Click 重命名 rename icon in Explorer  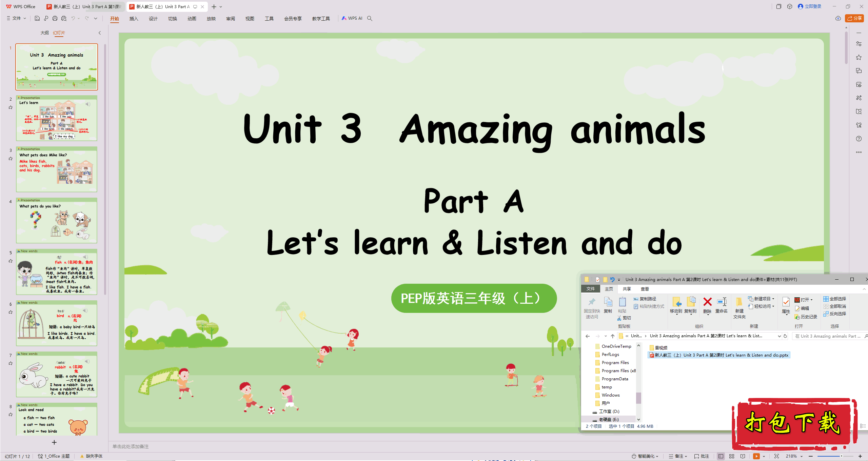pyautogui.click(x=722, y=305)
